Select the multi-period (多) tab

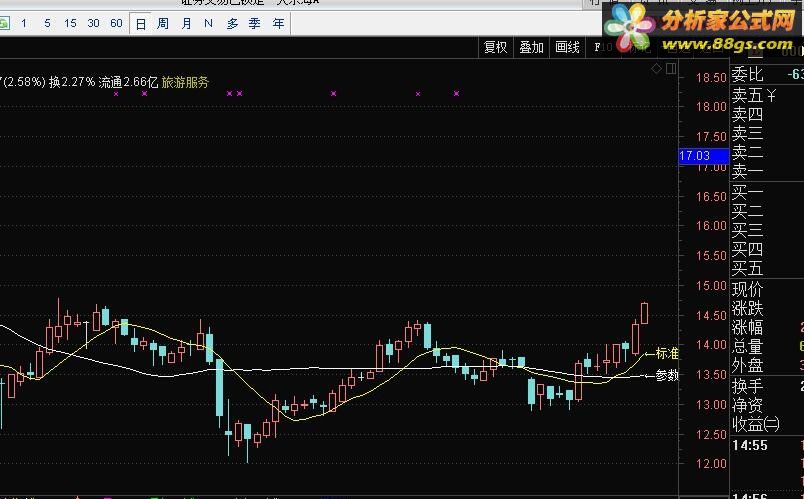[232, 24]
